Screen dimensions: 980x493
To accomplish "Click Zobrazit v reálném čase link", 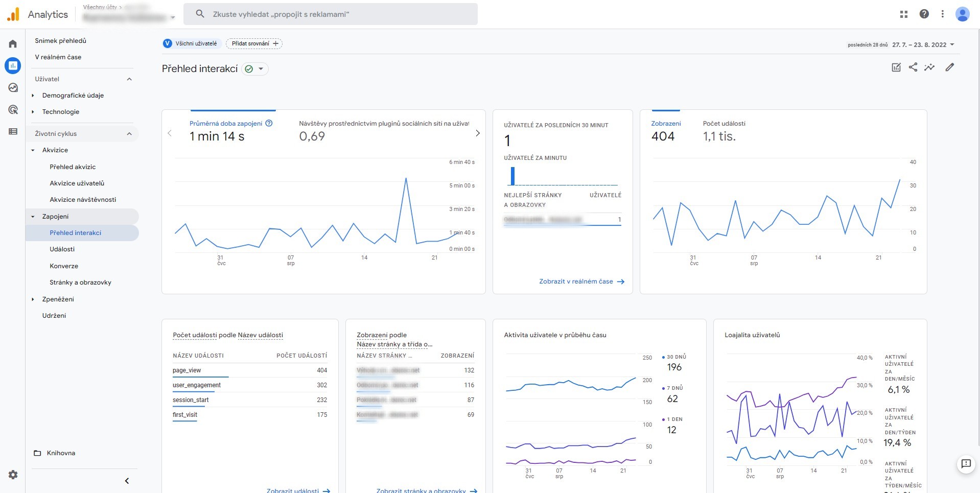I will point(581,281).
